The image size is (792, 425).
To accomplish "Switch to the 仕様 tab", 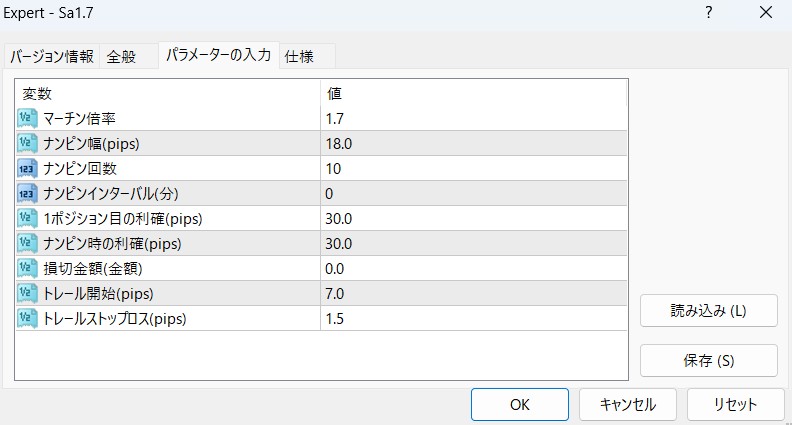I will (299, 56).
